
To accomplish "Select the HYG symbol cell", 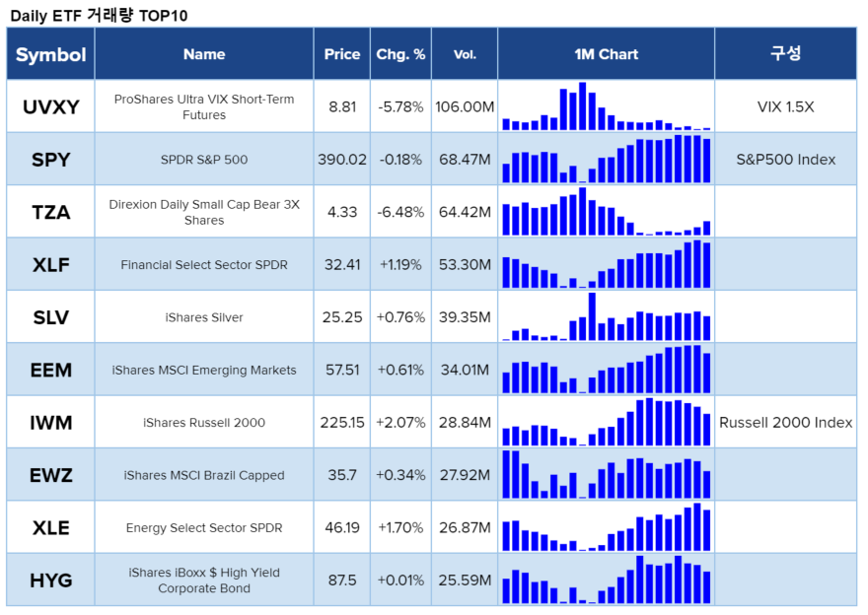I will point(50,581).
